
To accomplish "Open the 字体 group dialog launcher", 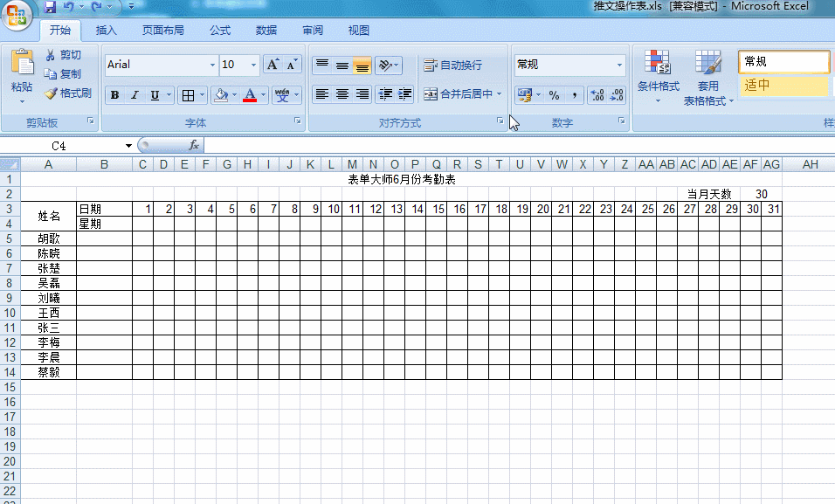I will click(x=298, y=121).
